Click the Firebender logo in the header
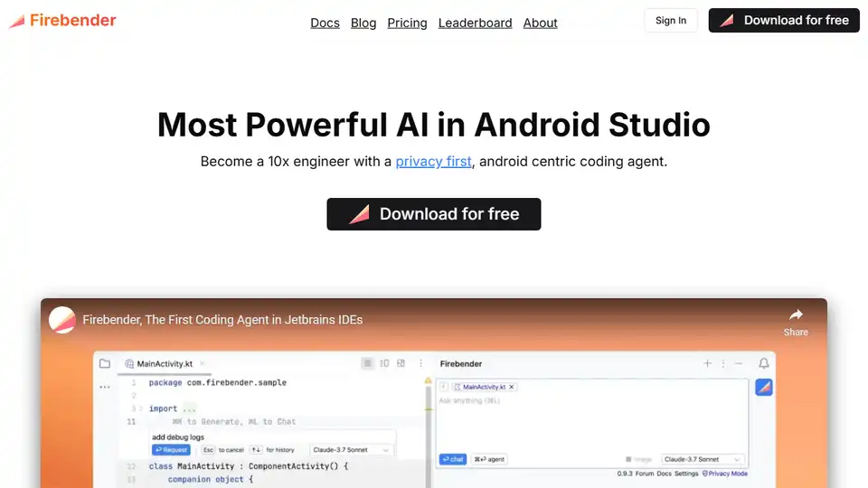 (62, 21)
